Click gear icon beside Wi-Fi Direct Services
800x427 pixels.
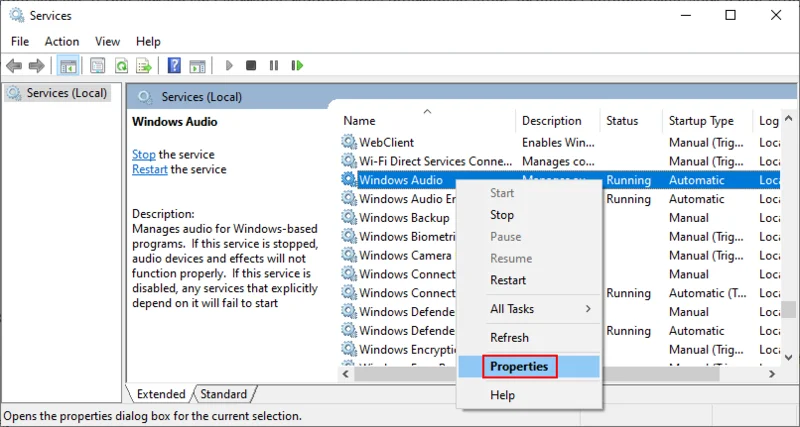[x=348, y=161]
